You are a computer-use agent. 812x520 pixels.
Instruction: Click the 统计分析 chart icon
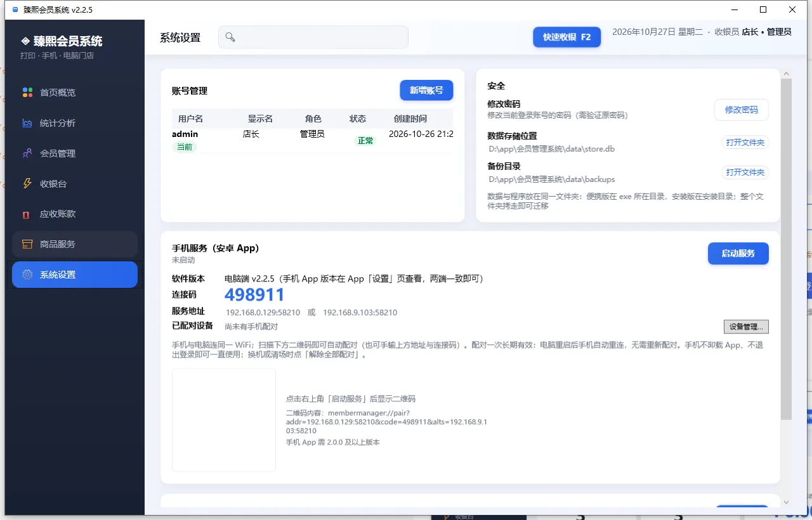tap(27, 123)
